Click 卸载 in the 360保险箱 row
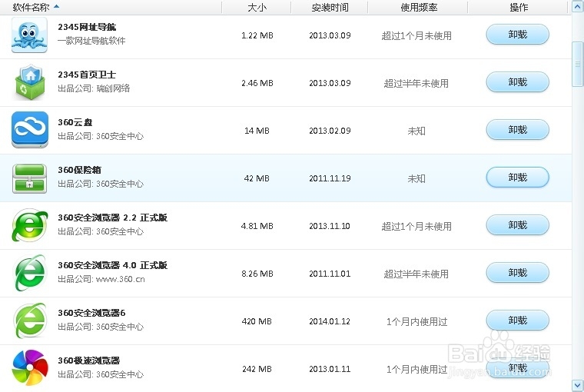Image resolution: width=584 pixels, height=392 pixels. (517, 178)
